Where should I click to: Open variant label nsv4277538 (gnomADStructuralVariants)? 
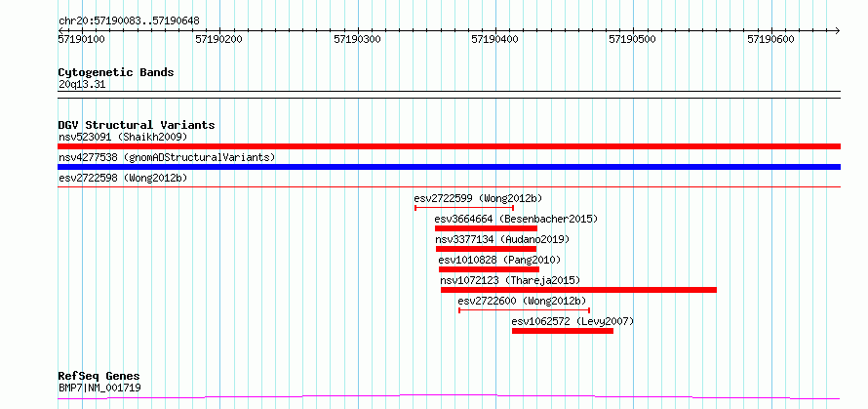pos(167,157)
